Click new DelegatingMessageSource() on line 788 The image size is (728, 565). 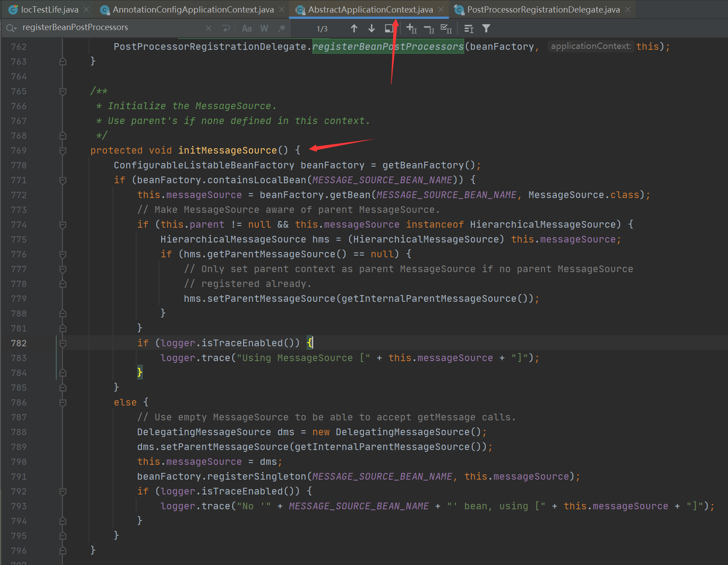[397, 432]
